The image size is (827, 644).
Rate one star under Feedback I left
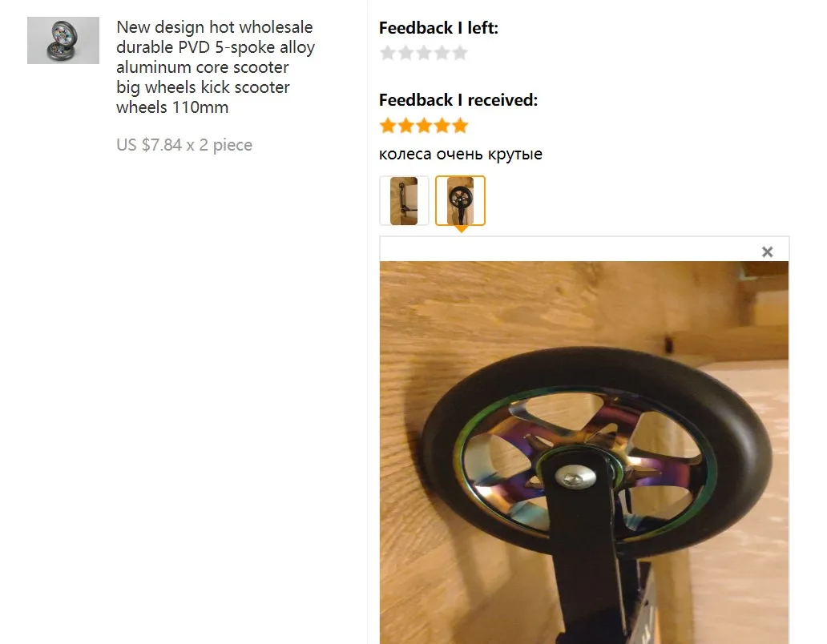pos(388,53)
